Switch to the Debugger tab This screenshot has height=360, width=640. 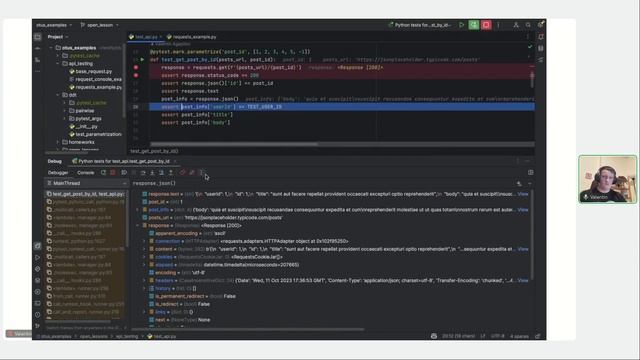pyautogui.click(x=58, y=173)
